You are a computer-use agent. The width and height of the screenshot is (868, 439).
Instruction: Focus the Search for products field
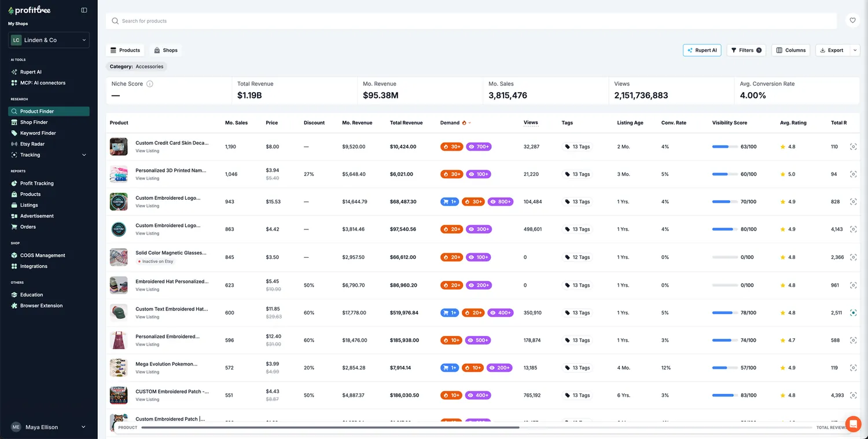(x=471, y=21)
